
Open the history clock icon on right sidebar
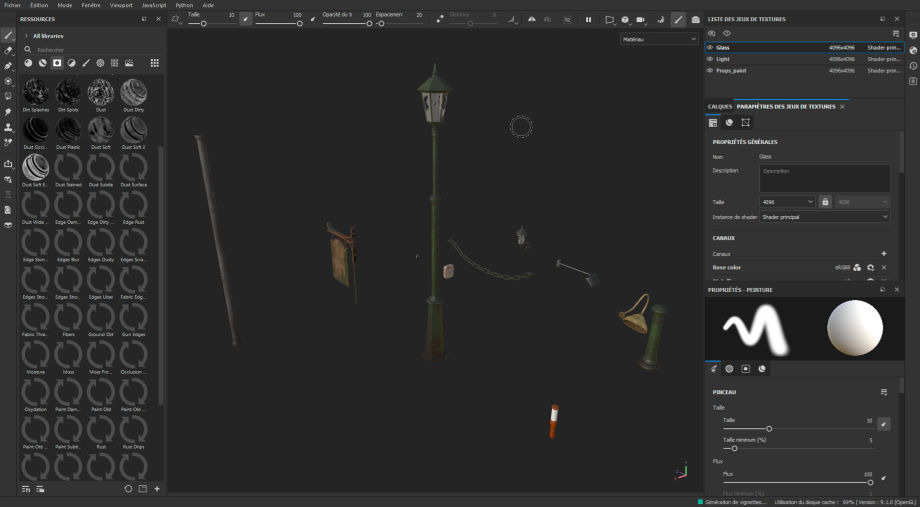[913, 66]
